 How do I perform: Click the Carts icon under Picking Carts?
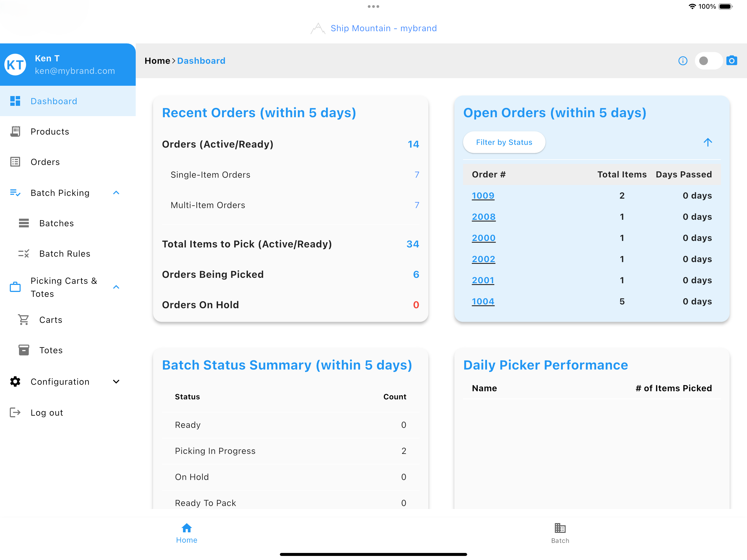[24, 319]
